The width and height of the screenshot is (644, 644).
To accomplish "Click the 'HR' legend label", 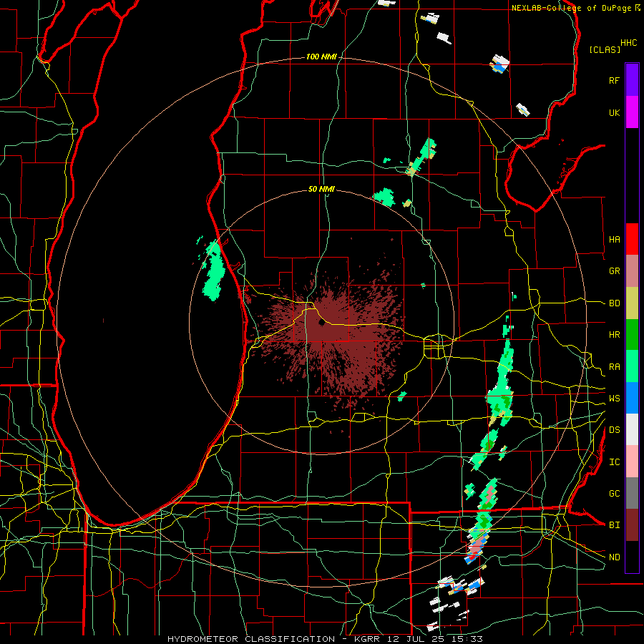I will click(x=614, y=335).
